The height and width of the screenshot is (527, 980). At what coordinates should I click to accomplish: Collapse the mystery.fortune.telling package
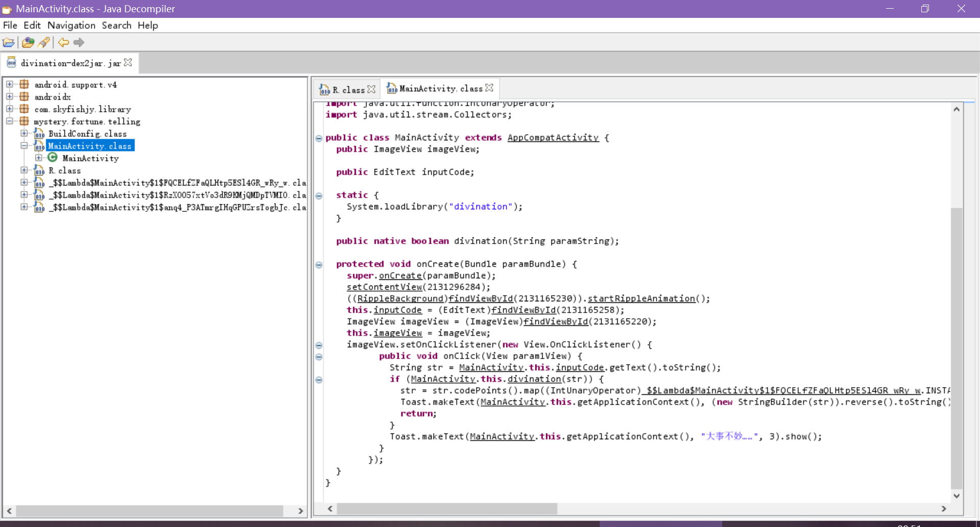pos(9,121)
